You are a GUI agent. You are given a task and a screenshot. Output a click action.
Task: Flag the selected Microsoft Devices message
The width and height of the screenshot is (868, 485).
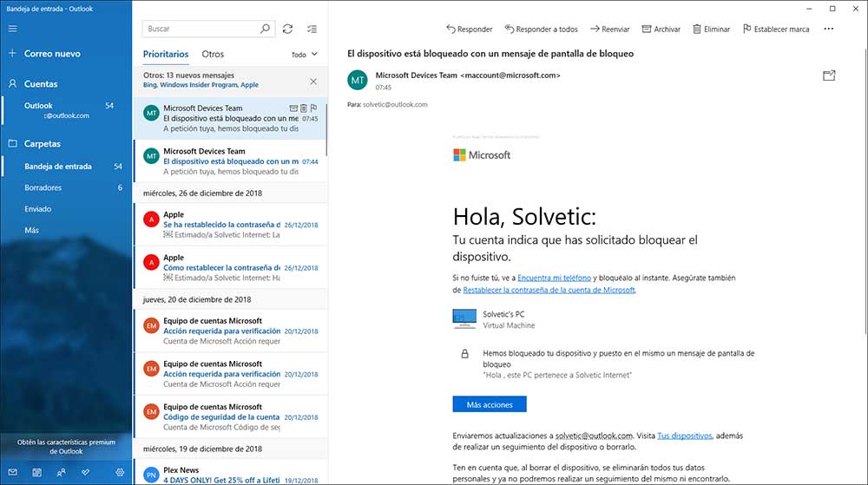(314, 108)
